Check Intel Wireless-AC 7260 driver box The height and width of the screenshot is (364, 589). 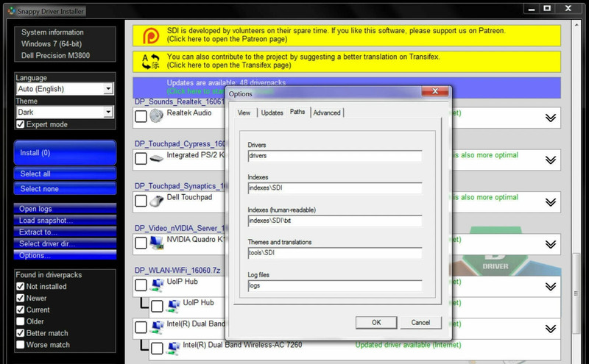pos(157,349)
